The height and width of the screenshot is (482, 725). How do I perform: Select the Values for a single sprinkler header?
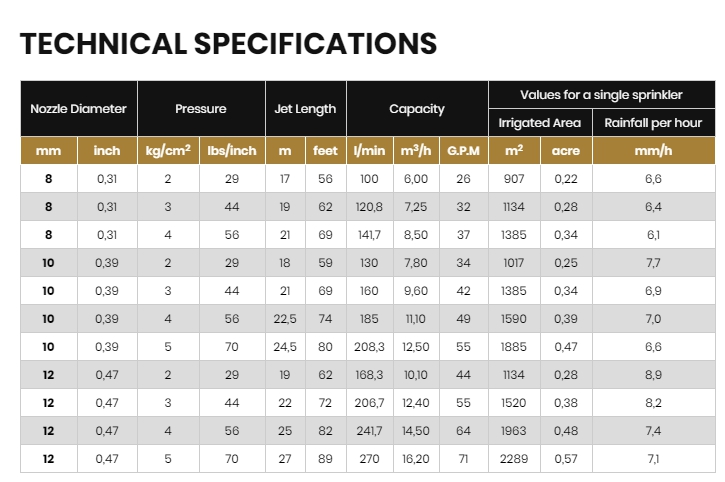[602, 95]
